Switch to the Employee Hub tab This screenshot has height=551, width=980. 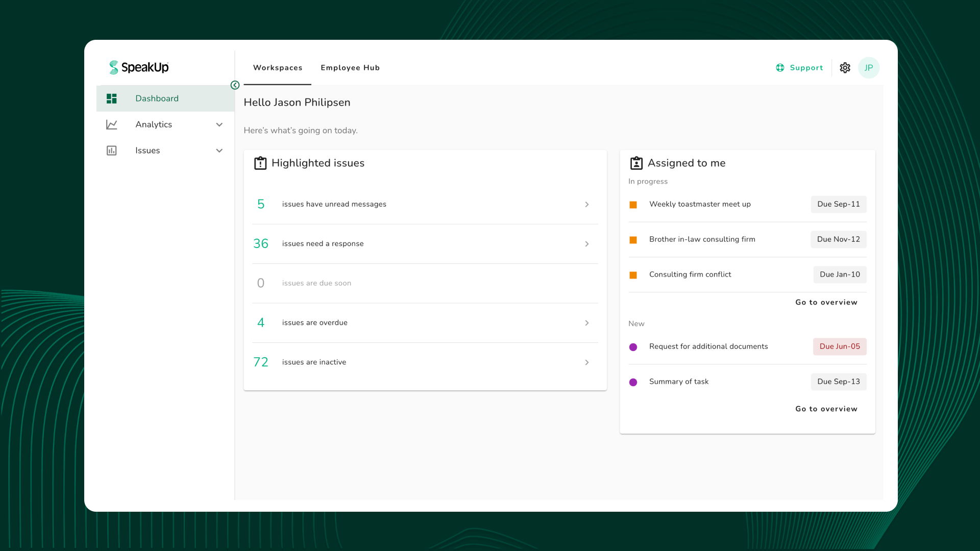click(350, 68)
